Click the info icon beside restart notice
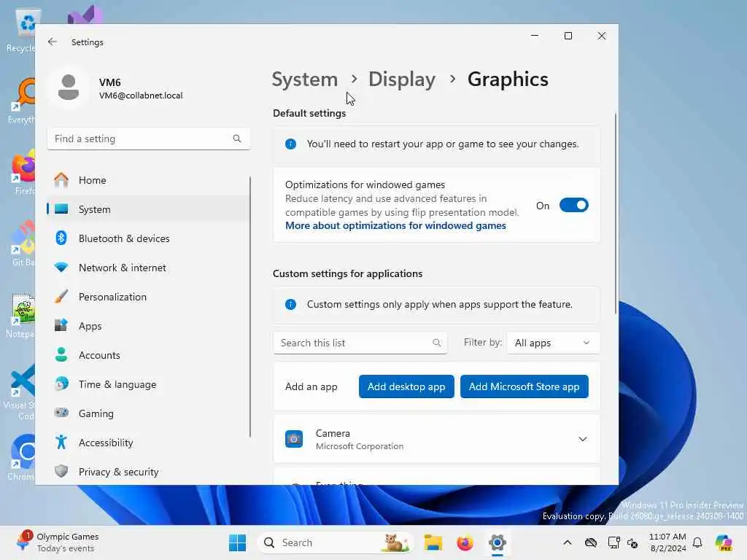Image resolution: width=747 pixels, height=560 pixels. tap(290, 144)
